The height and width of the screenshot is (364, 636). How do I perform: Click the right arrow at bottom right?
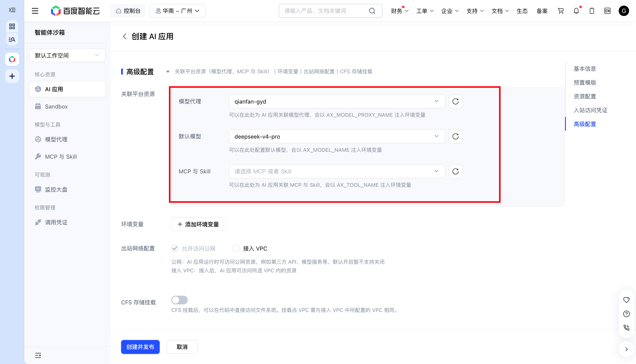tap(626, 349)
